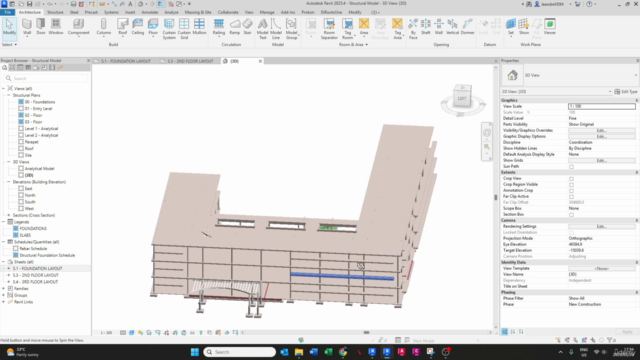Select the Dormer opening tool
This screenshot has height=360, width=640.
467,27
